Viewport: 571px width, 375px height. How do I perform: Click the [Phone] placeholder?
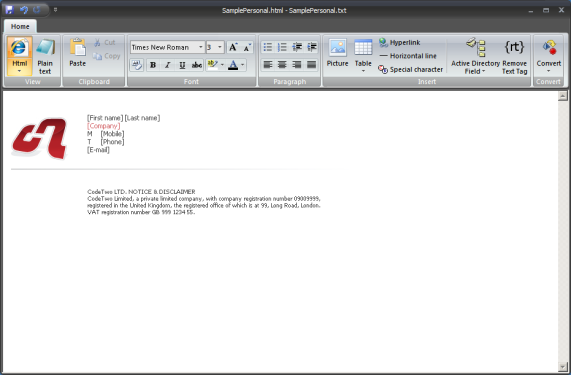pos(113,142)
